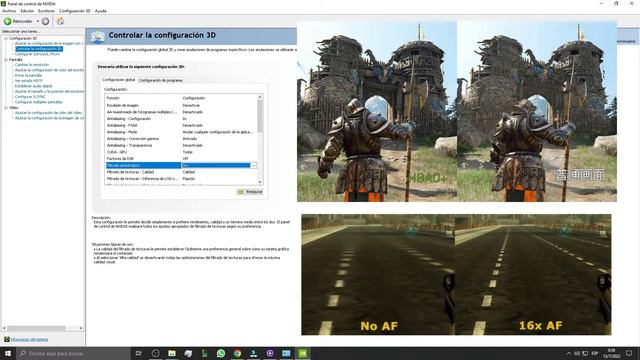Collapse the Vídeo tree node
Image resolution: width=640 pixels, height=360 pixels.
6,108
